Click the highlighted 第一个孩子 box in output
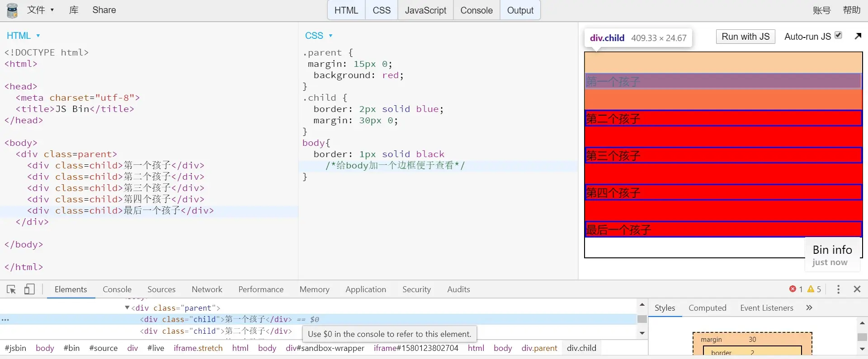This screenshot has width=868, height=359. click(723, 81)
